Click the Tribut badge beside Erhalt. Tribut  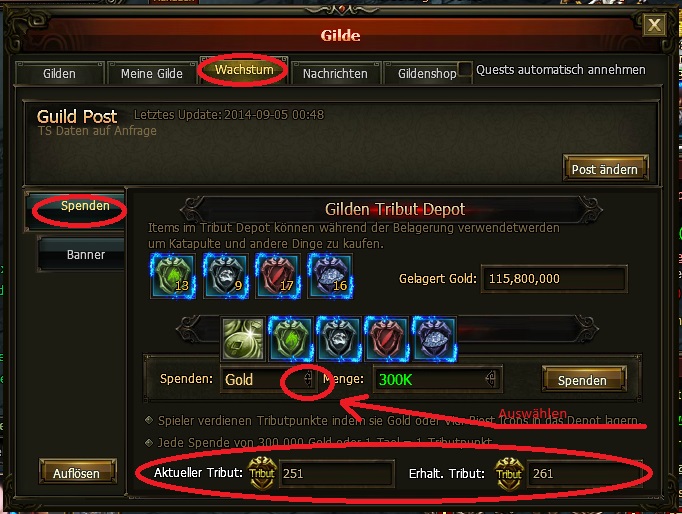pos(509,474)
